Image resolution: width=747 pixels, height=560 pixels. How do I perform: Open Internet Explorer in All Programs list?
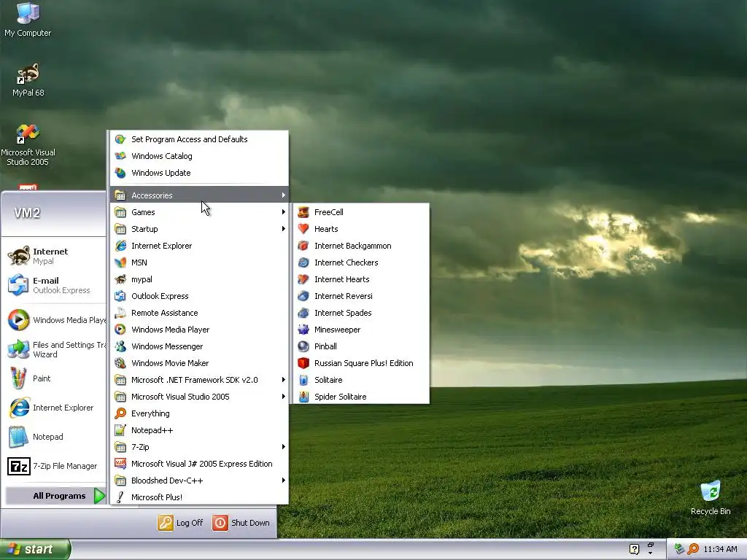(199, 246)
